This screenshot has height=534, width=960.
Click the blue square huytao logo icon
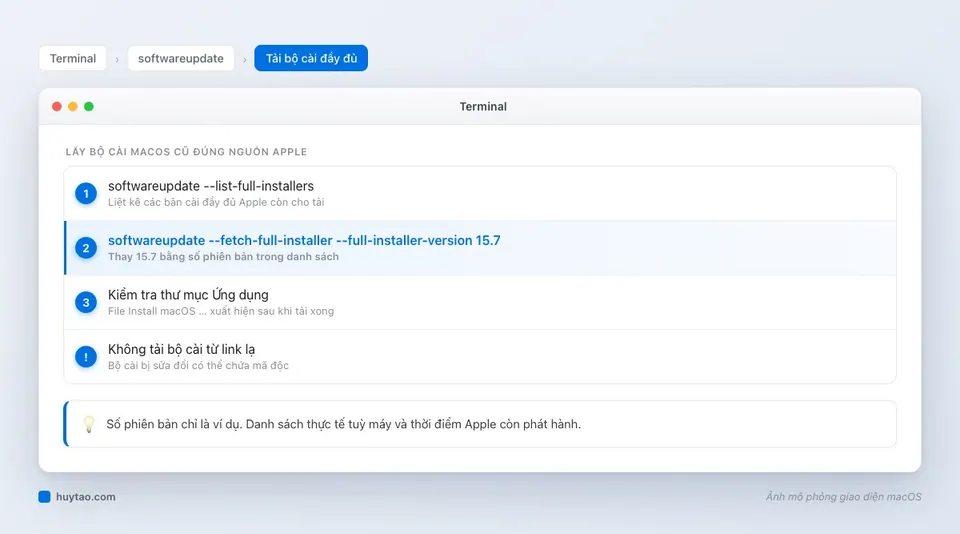[44, 497]
